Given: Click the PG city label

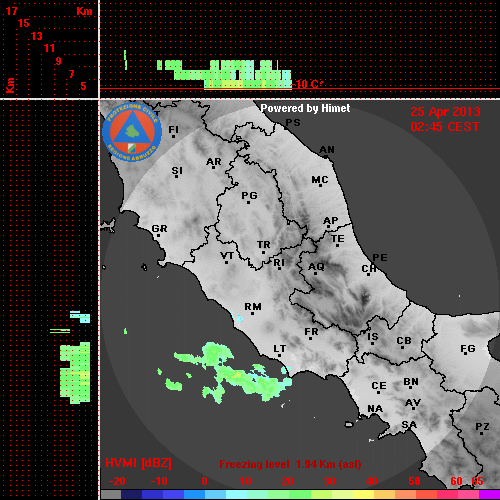Looking at the screenshot, I should click(x=249, y=195).
